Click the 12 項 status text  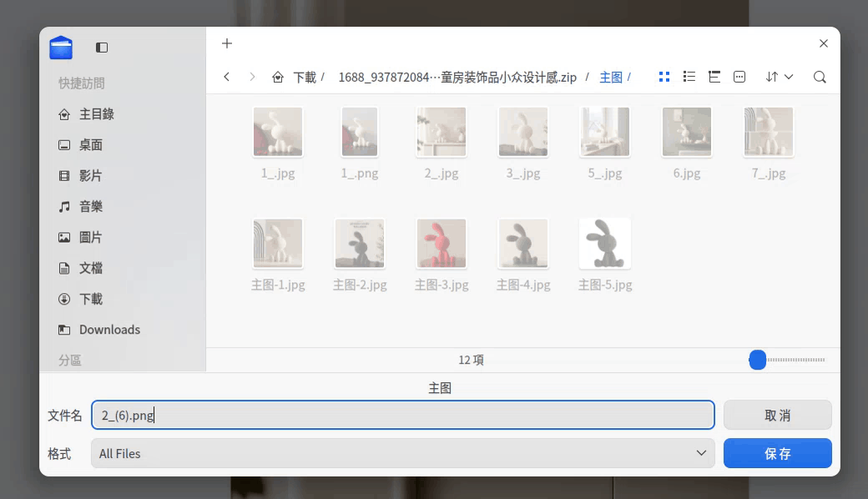point(471,360)
